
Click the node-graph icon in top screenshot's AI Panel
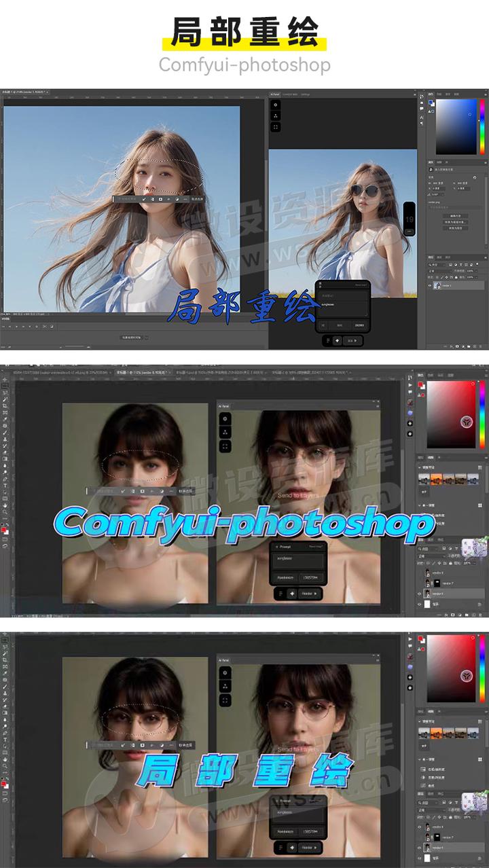pos(275,115)
